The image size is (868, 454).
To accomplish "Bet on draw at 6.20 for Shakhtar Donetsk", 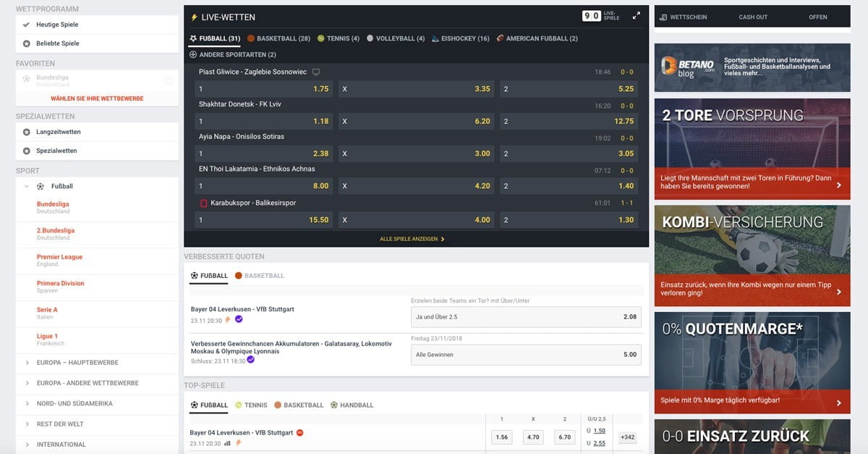I will (417, 121).
